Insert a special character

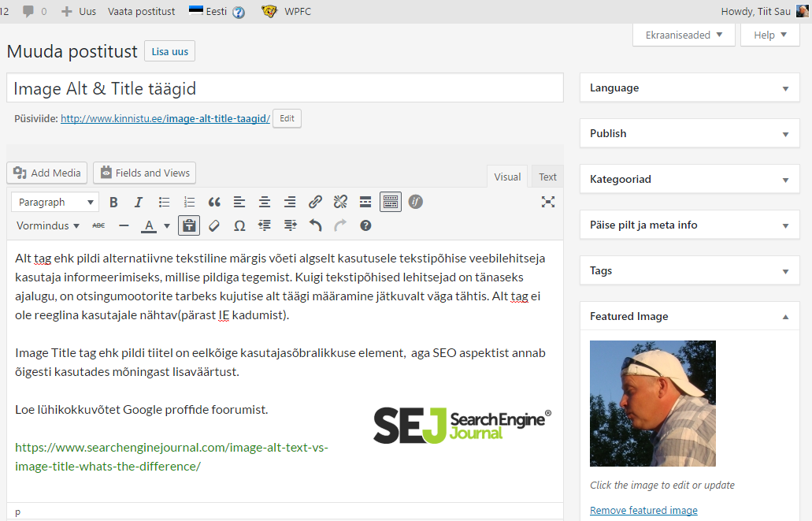point(239,225)
